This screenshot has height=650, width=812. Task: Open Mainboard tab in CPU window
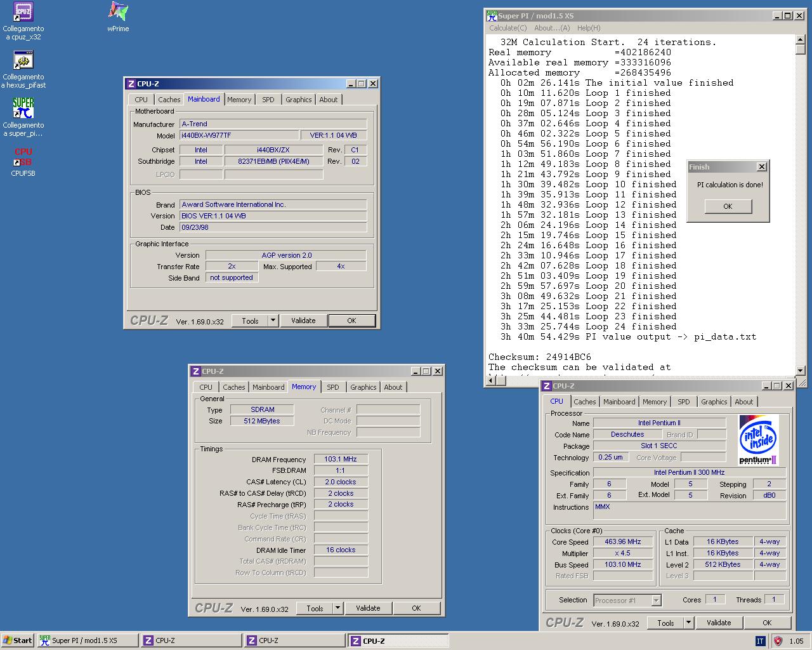click(620, 402)
